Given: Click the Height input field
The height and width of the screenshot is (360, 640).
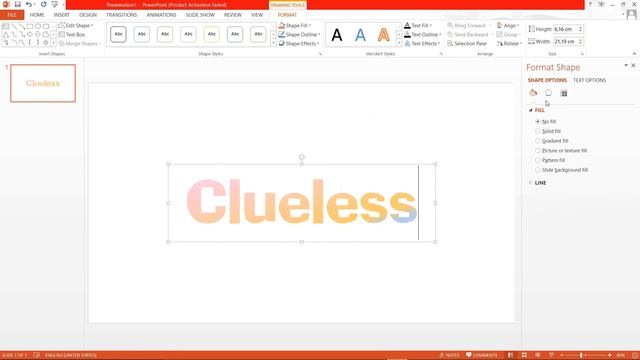Looking at the screenshot, I should pyautogui.click(x=566, y=29).
